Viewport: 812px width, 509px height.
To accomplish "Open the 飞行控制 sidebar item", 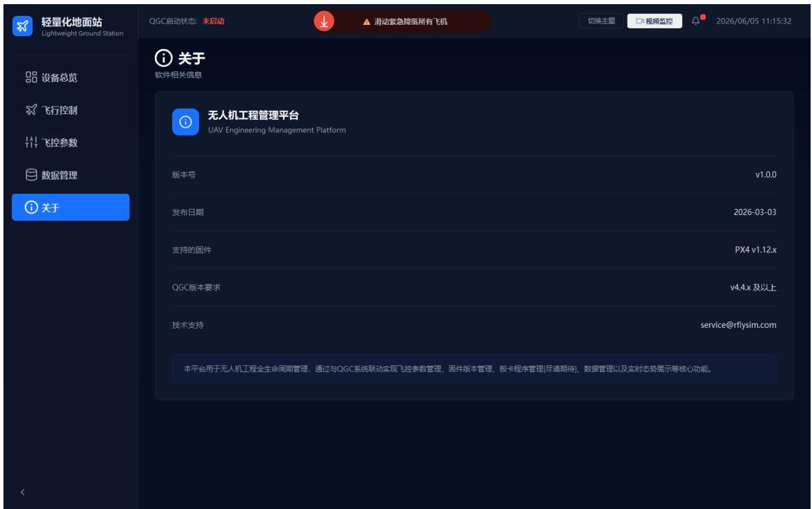I will (x=70, y=110).
